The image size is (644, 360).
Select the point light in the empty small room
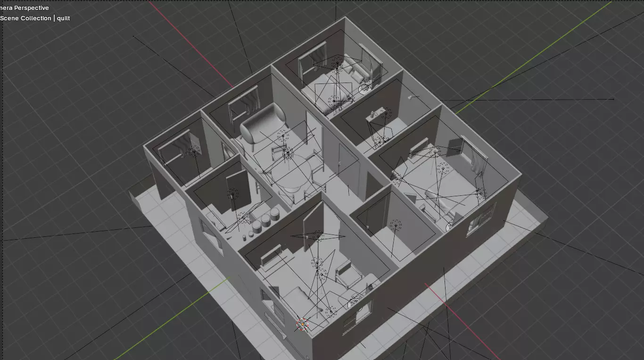396,225
